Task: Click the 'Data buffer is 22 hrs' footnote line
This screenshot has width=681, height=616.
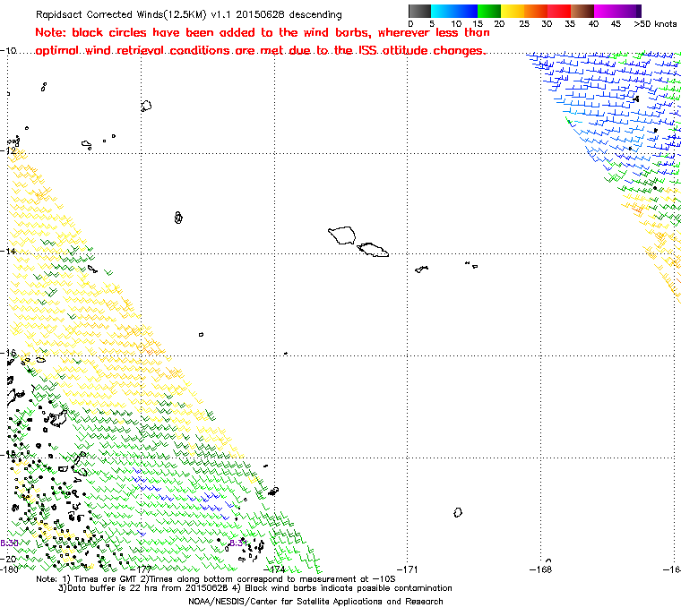Action: (x=255, y=588)
